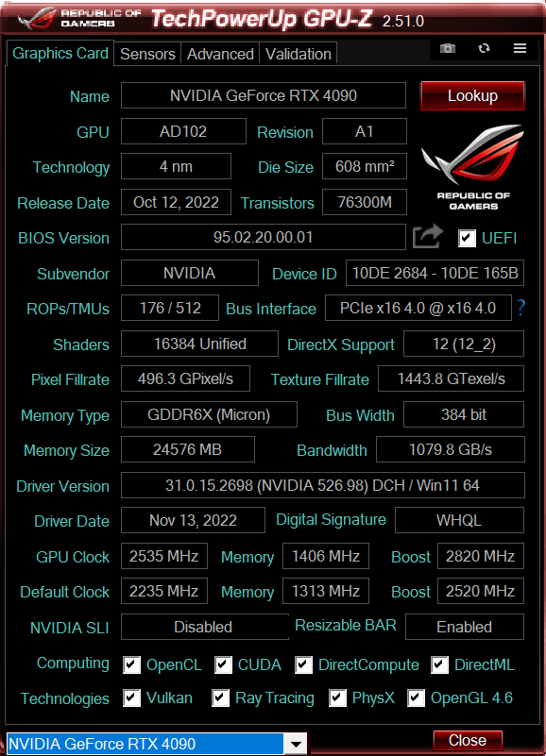
Task: Open the hamburger menu icon
Action: tap(520, 48)
